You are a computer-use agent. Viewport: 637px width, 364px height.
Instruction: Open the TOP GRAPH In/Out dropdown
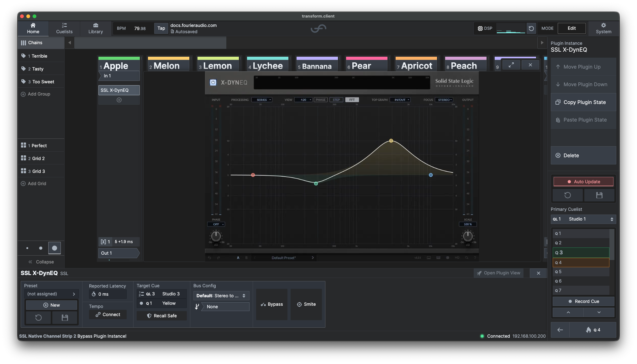[x=400, y=100]
